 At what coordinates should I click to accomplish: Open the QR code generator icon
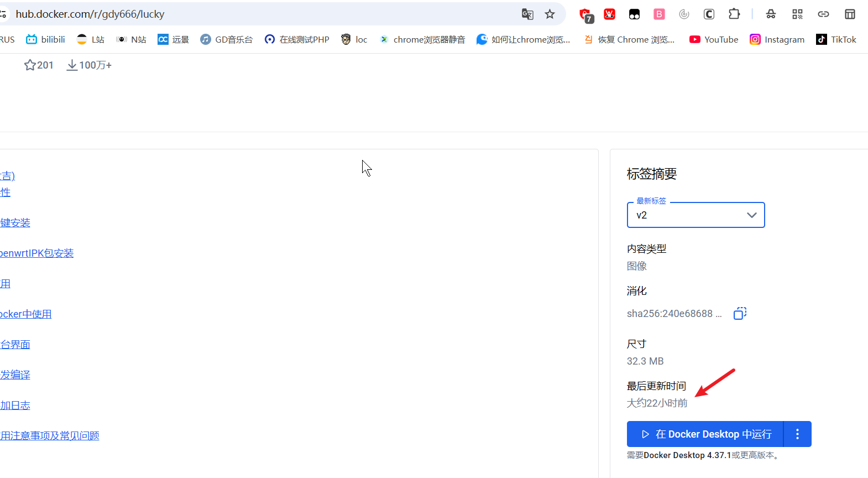(797, 14)
